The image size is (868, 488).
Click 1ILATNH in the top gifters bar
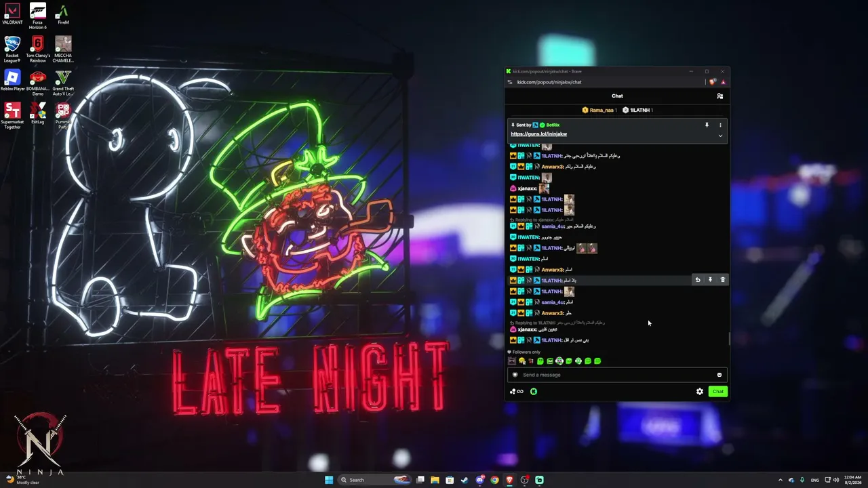click(637, 110)
